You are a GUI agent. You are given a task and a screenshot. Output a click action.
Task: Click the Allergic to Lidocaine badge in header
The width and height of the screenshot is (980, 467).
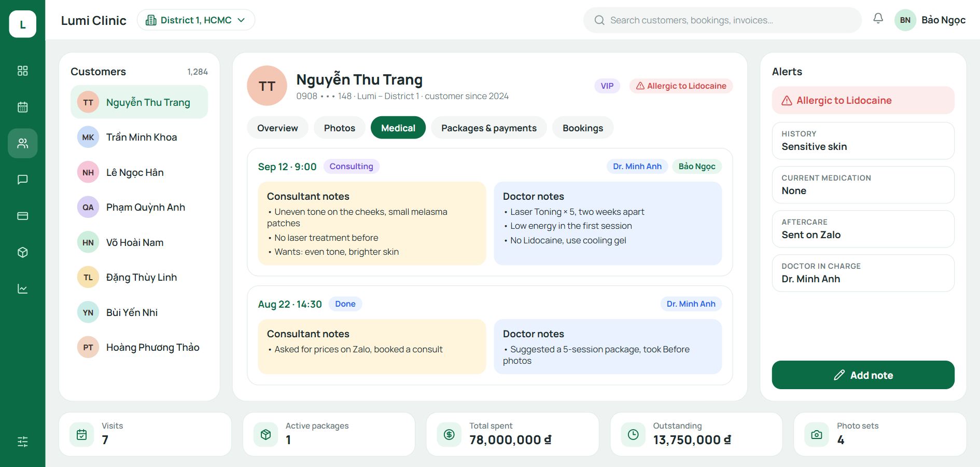[x=681, y=86]
